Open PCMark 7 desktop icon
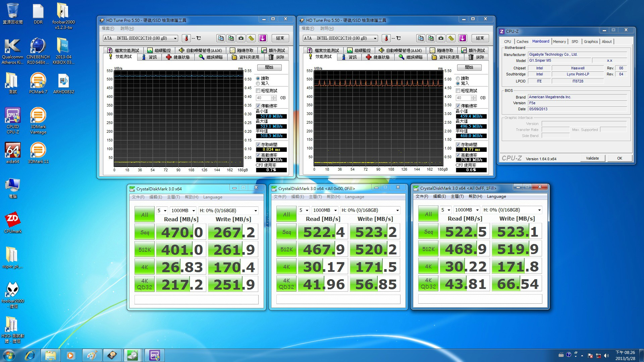Screen dimensions: 644x362 pyautogui.click(x=38, y=83)
